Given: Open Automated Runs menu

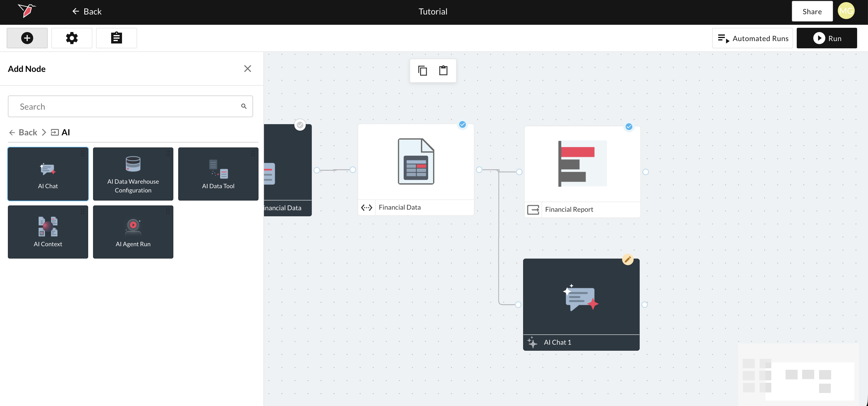Looking at the screenshot, I should 752,38.
